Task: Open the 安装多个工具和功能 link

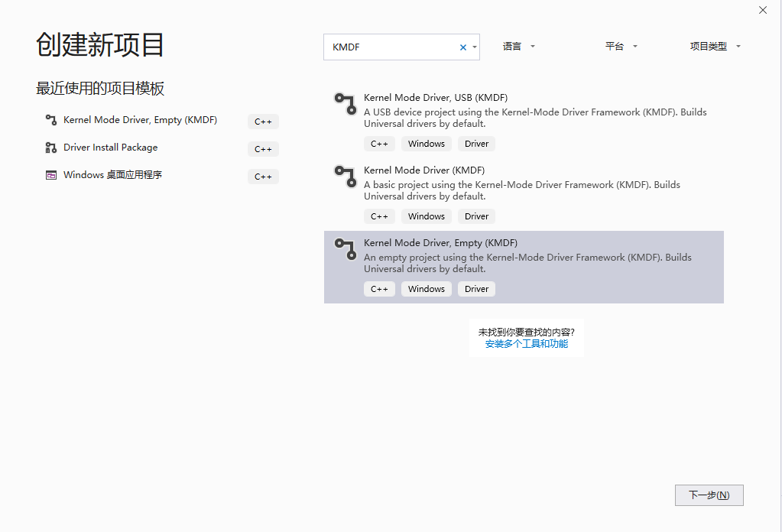Action: (x=526, y=344)
